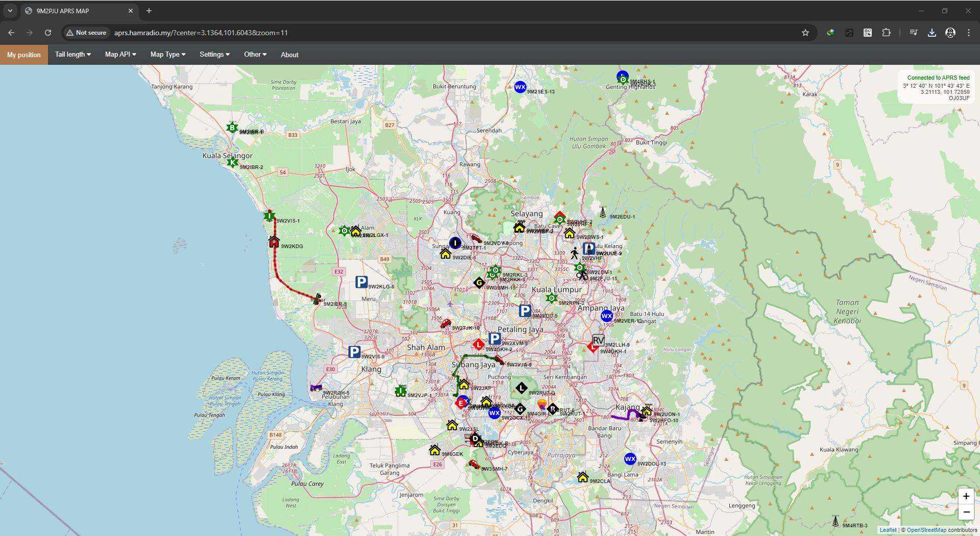Viewport: 980px width, 536px height.
Task: Click the yellow house icon for 9W2KDG
Action: 274,241
